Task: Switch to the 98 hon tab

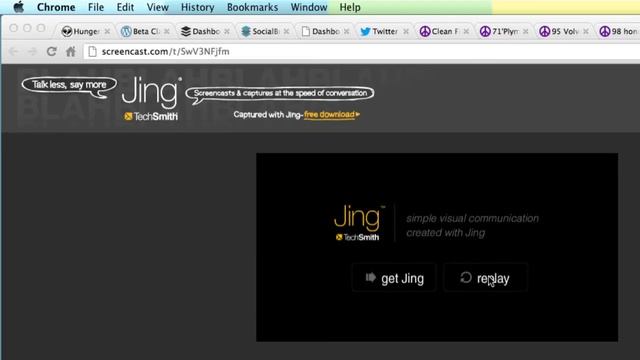Action: click(x=618, y=31)
